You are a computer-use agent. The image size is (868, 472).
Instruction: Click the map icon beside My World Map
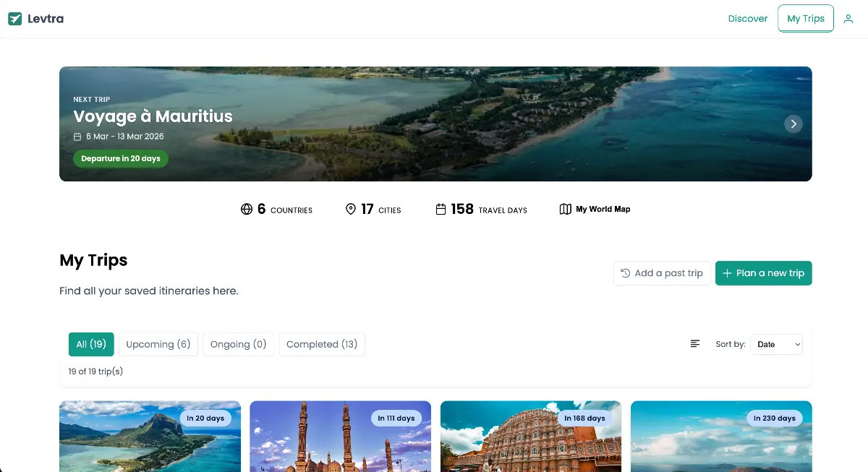click(566, 210)
